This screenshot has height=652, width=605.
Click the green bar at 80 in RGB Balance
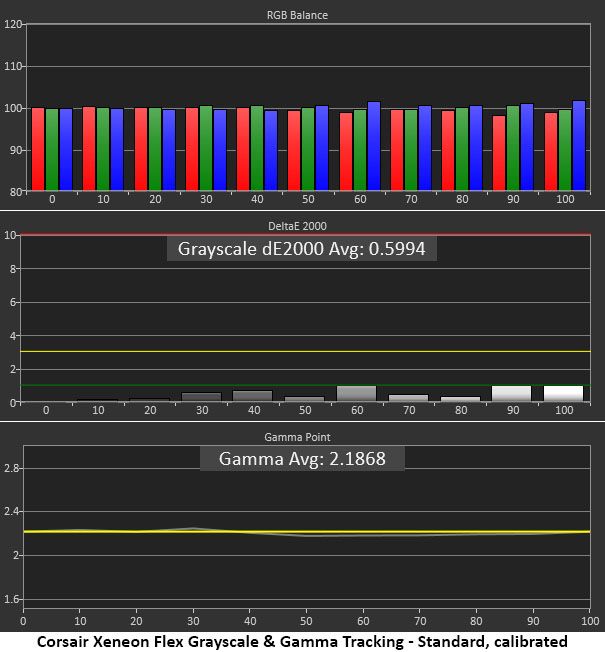[x=462, y=149]
